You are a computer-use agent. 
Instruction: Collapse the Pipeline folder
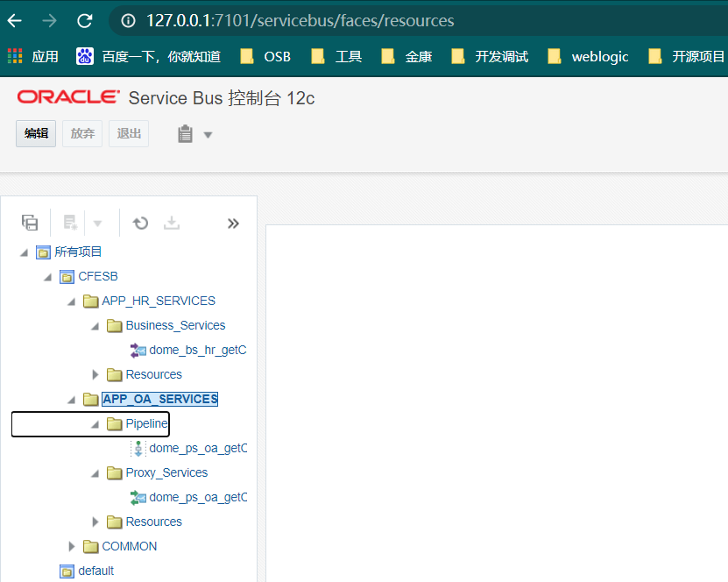tap(95, 424)
